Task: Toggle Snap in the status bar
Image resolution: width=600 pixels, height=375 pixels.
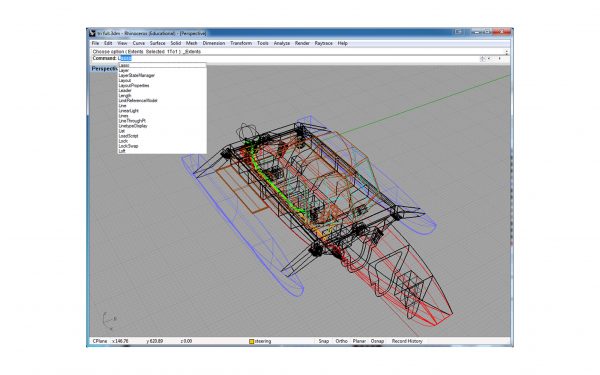Action: (324, 341)
